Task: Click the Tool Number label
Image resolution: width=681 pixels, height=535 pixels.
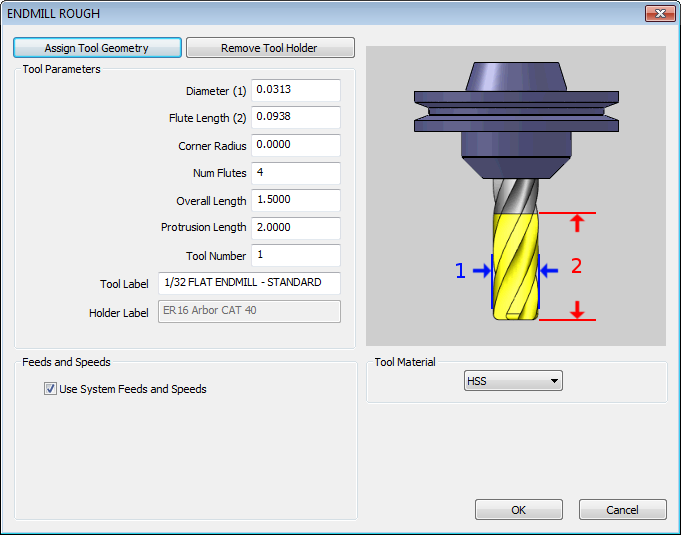Action: click(x=216, y=256)
